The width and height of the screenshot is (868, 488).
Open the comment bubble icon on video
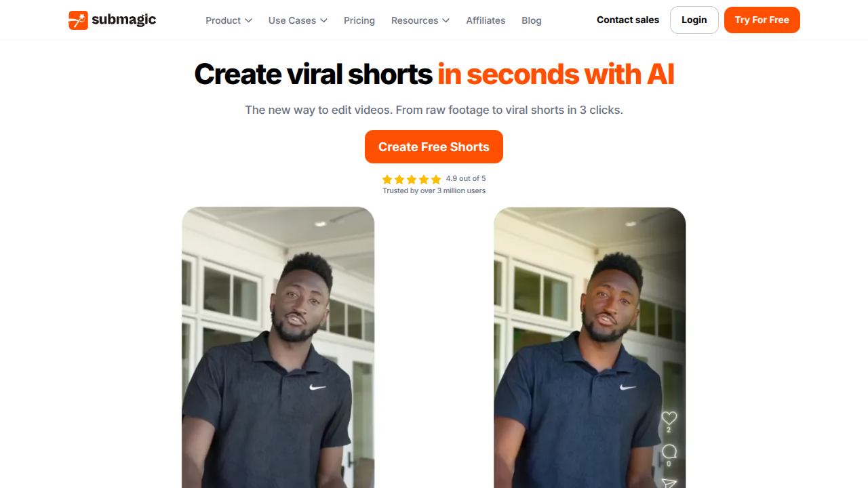coord(669,451)
